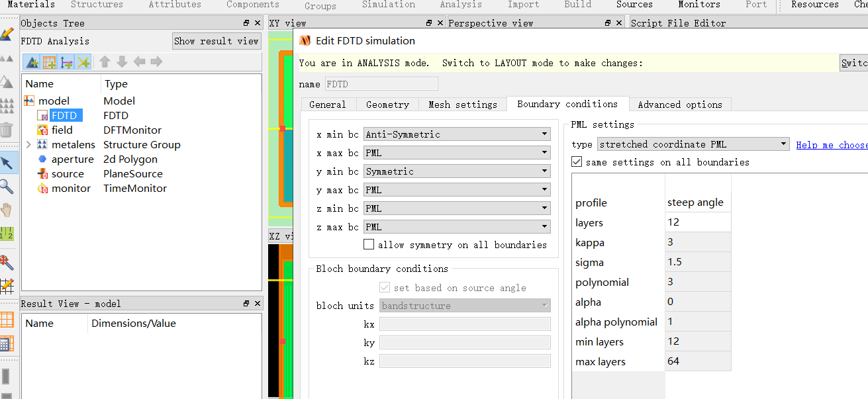Image resolution: width=868 pixels, height=399 pixels.
Task: Select the ruler measurement tool
Action: pos(7,234)
